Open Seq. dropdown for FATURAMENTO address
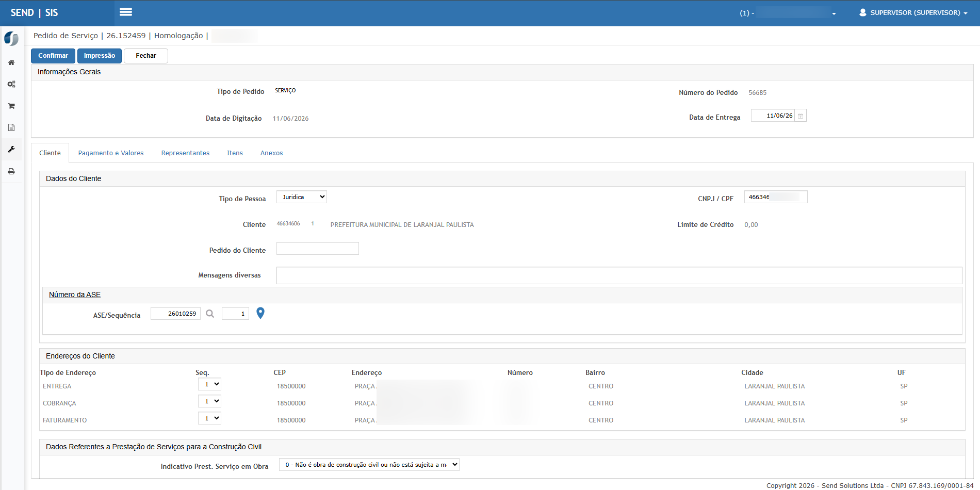 [209, 418]
